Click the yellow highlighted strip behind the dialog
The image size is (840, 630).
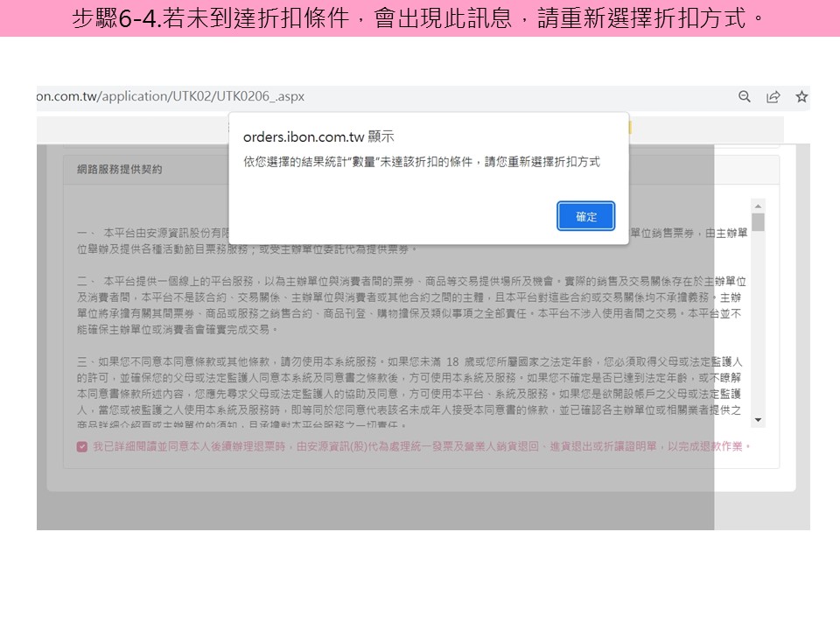[630, 128]
